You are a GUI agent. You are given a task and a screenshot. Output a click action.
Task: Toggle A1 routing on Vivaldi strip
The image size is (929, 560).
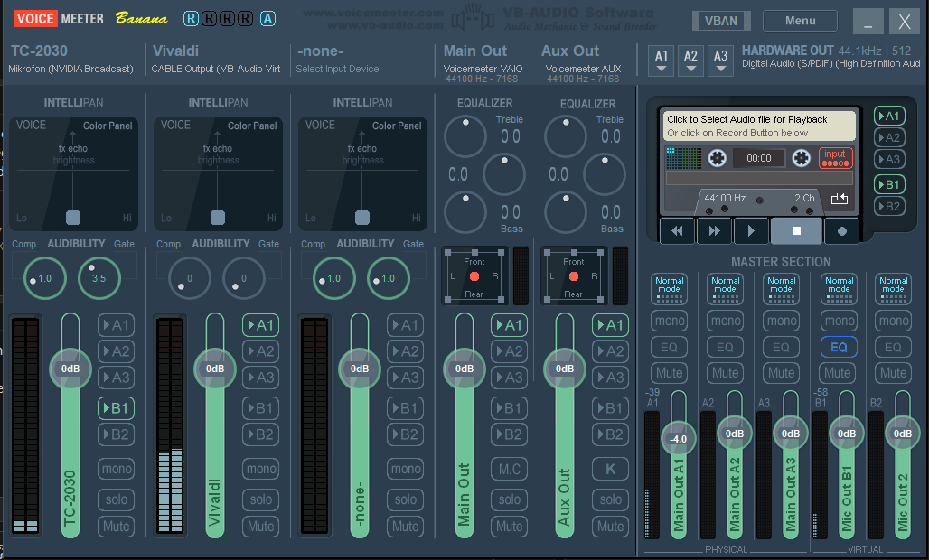click(260, 325)
